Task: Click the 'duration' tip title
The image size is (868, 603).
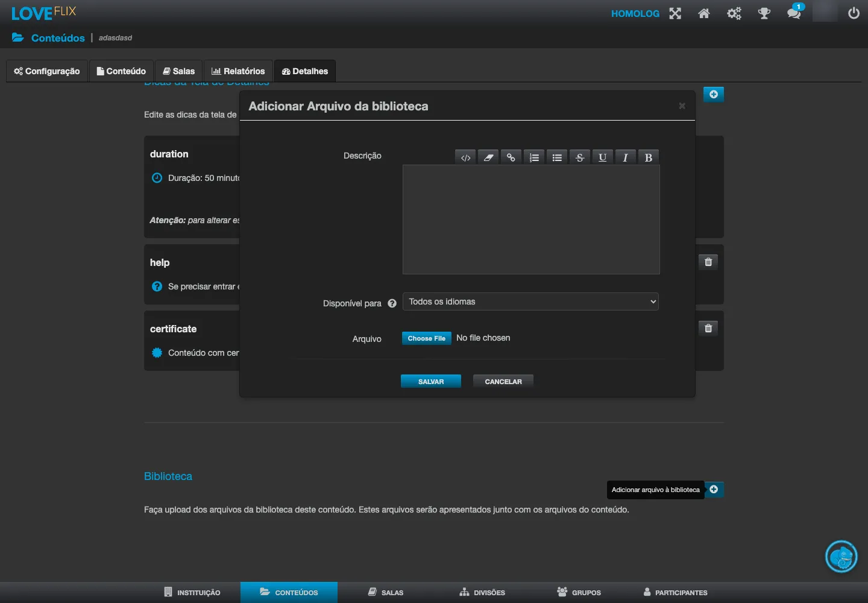Action: coord(169,154)
